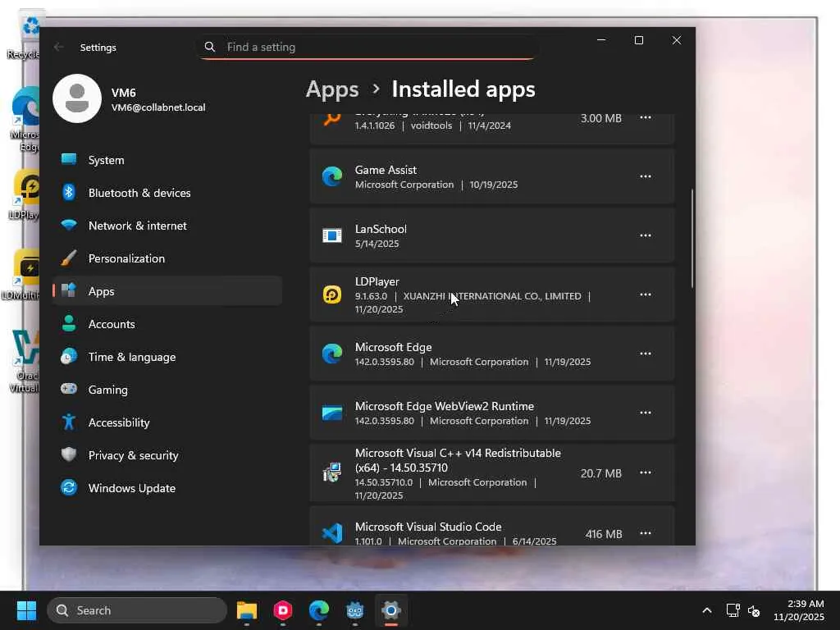Click the XUANZHI INTERNATIONAL publisher text
Image resolution: width=840 pixels, height=630 pixels.
point(492,295)
